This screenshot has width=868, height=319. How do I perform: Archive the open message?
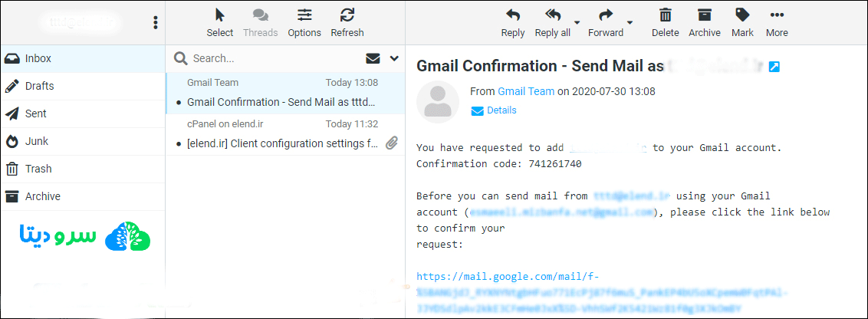click(705, 22)
